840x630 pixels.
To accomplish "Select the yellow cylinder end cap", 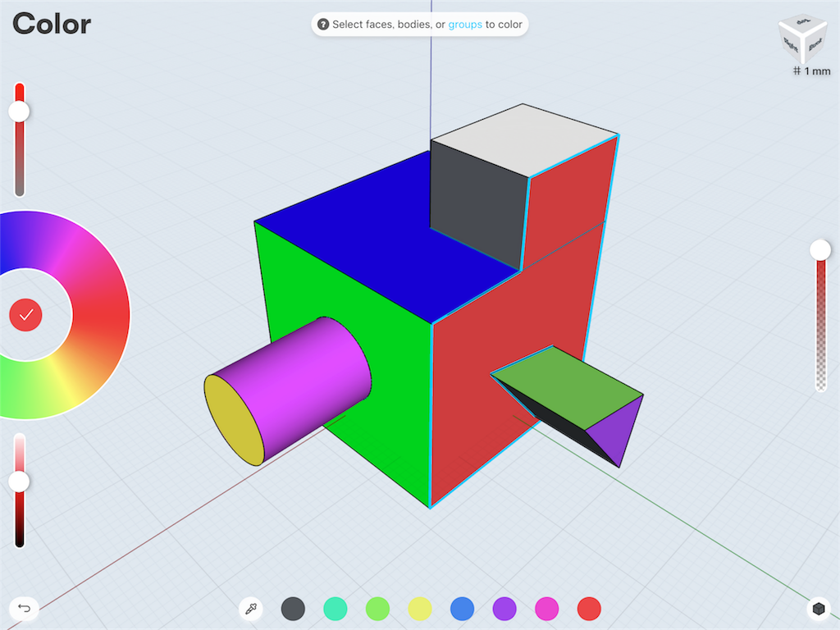I will (x=234, y=420).
